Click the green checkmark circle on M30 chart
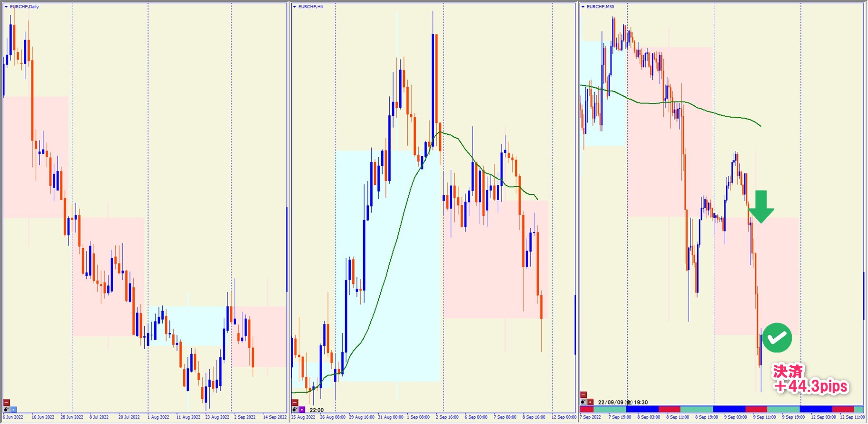The image size is (868, 424). [777, 338]
